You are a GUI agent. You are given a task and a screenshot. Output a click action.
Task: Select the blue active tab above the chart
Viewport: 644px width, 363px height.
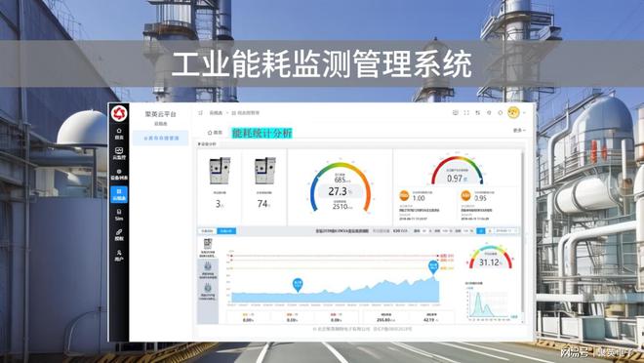coord(226,231)
